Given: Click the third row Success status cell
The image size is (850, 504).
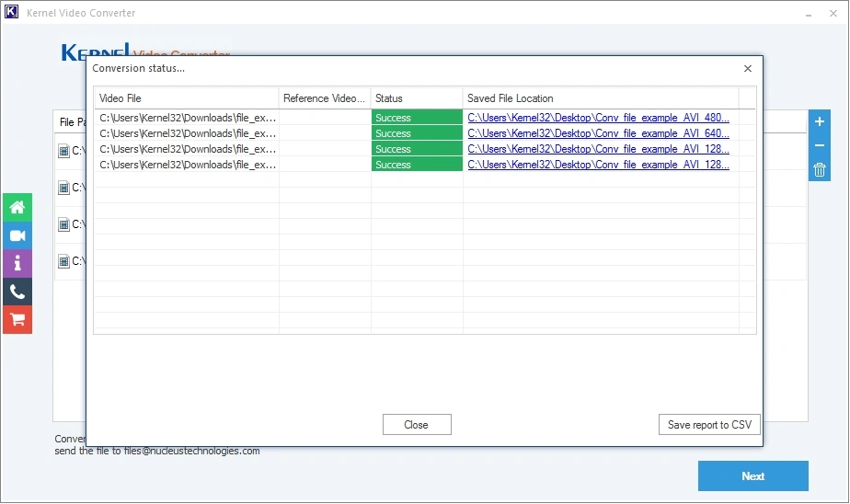Looking at the screenshot, I should click(x=417, y=149).
